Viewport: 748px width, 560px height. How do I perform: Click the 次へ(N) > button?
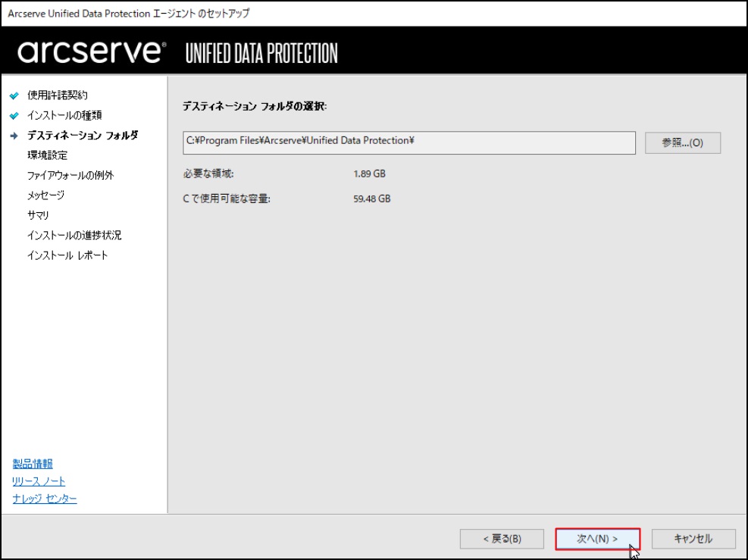597,539
